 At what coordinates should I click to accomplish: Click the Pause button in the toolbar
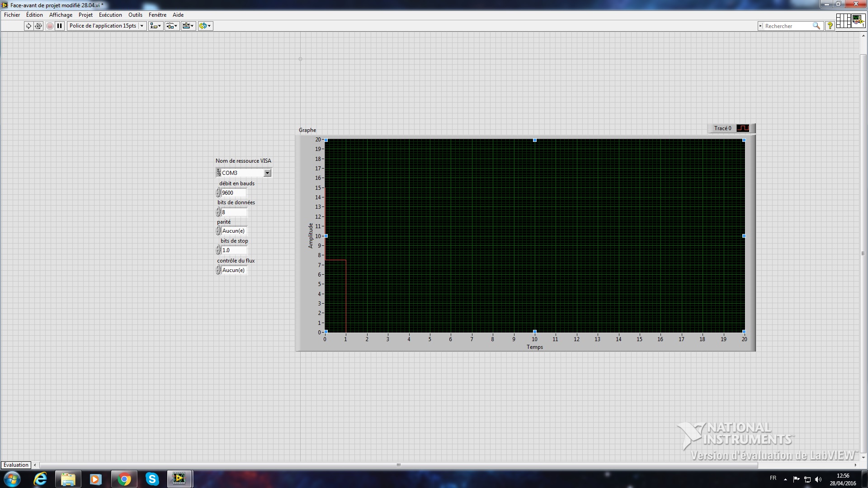pos(60,26)
